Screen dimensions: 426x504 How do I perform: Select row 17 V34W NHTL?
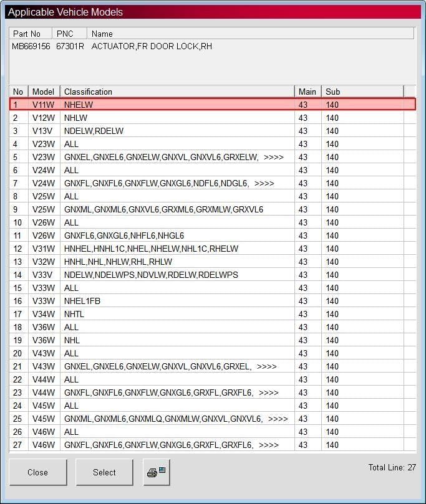pyautogui.click(x=213, y=314)
